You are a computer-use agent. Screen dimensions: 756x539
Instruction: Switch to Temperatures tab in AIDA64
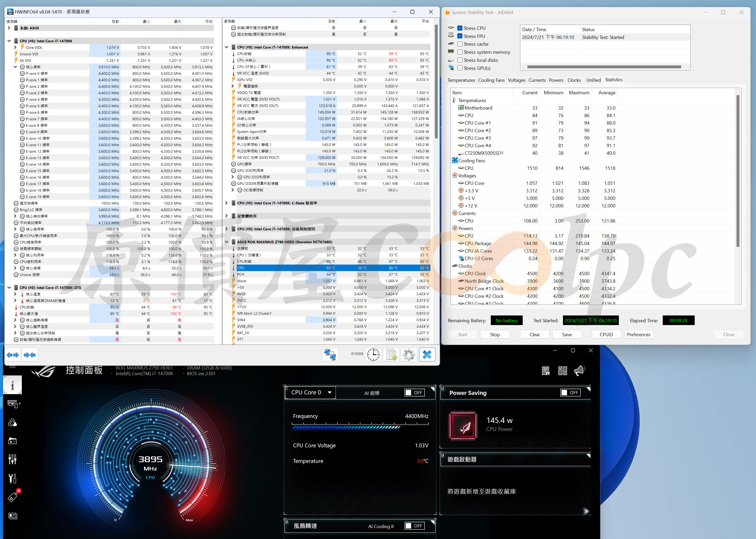(461, 80)
